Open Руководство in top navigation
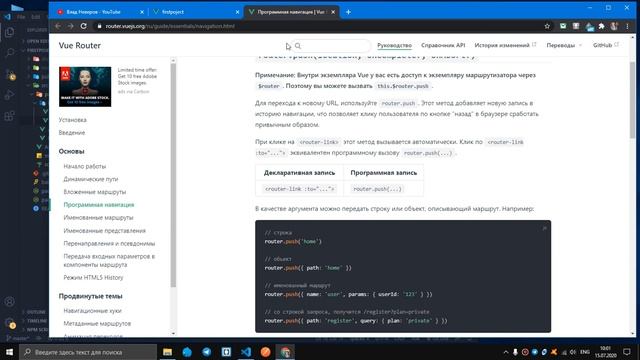640x360 pixels. click(394, 45)
